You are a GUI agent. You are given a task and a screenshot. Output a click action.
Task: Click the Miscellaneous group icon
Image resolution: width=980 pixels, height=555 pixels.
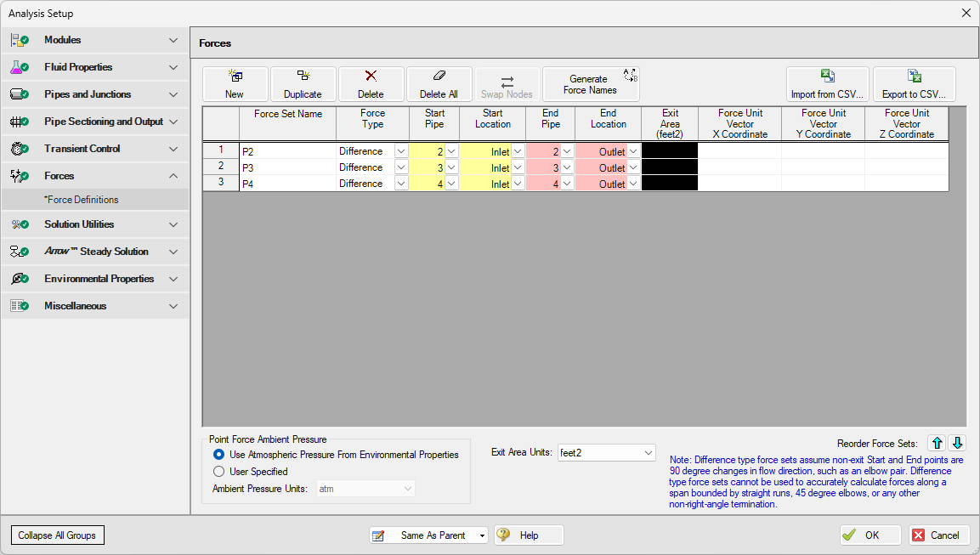[x=20, y=306]
